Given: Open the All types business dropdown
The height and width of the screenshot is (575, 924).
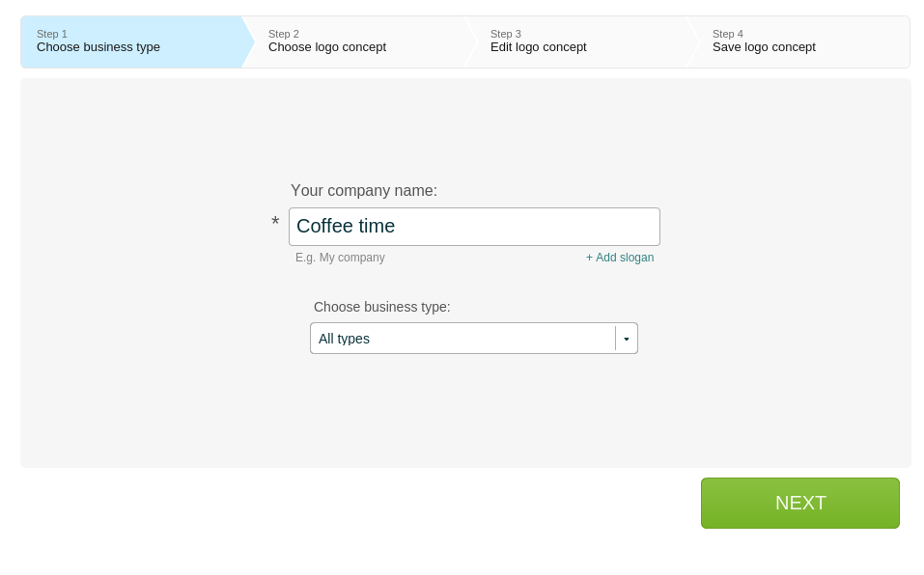Looking at the screenshot, I should point(474,339).
